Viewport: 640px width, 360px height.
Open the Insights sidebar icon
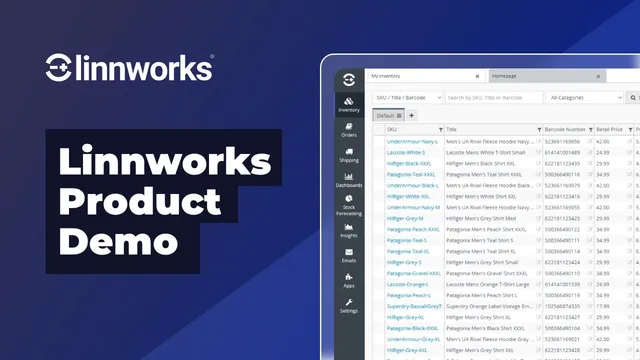point(349,230)
